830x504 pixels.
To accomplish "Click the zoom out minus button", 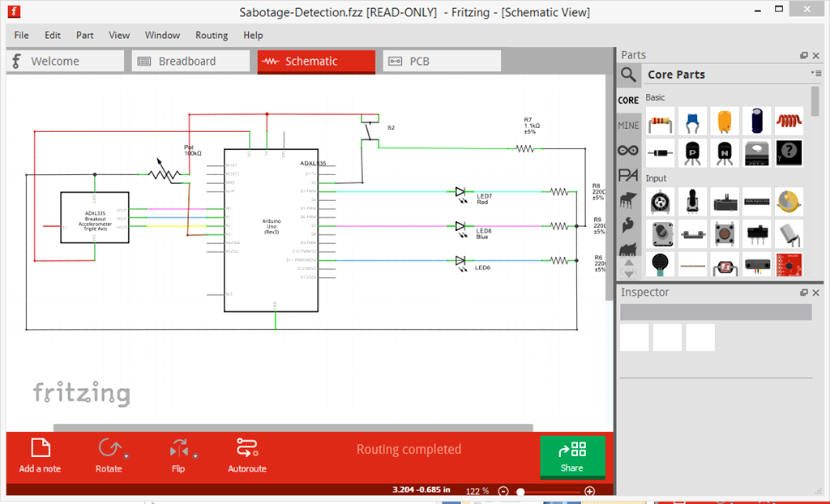I will [503, 491].
